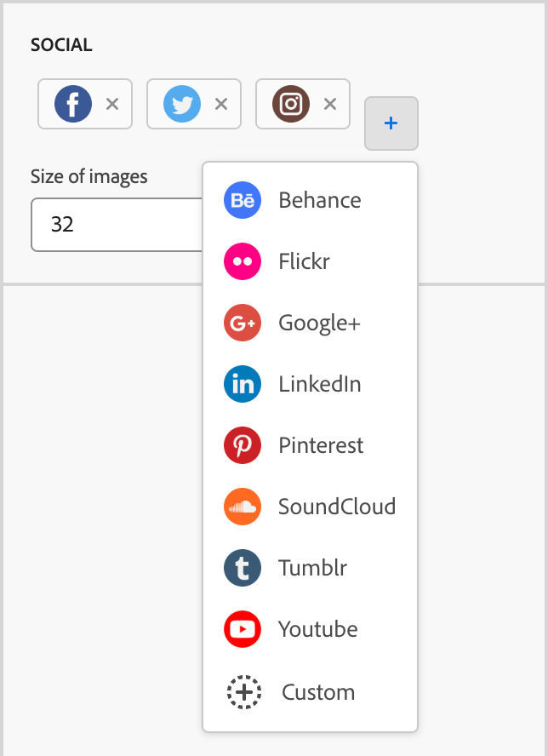Click the Instagram icon chip

(289, 103)
